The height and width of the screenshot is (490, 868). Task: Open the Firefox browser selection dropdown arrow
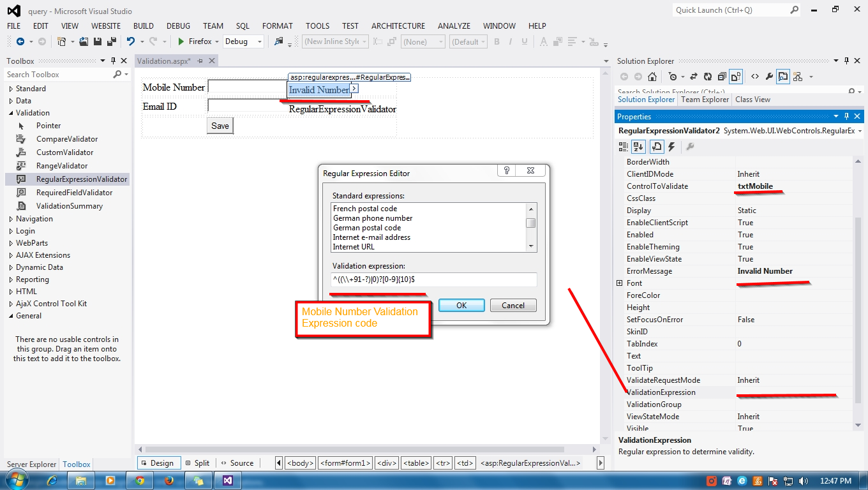217,41
